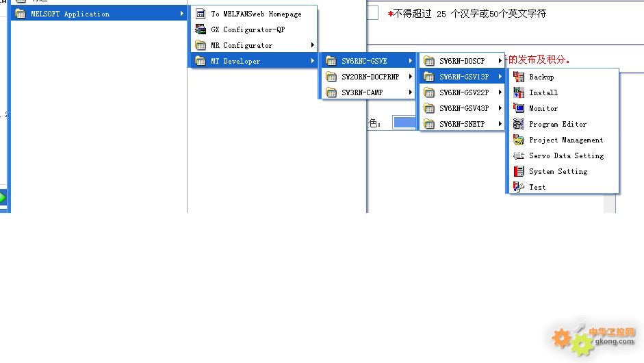The height and width of the screenshot is (363, 644).
Task: Launch the Test menu entry
Action: click(564, 187)
